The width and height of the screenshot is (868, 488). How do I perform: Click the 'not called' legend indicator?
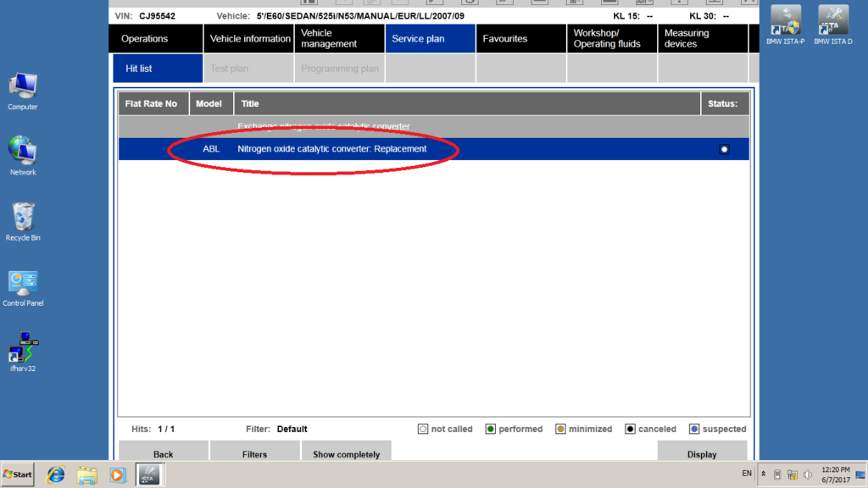point(423,429)
